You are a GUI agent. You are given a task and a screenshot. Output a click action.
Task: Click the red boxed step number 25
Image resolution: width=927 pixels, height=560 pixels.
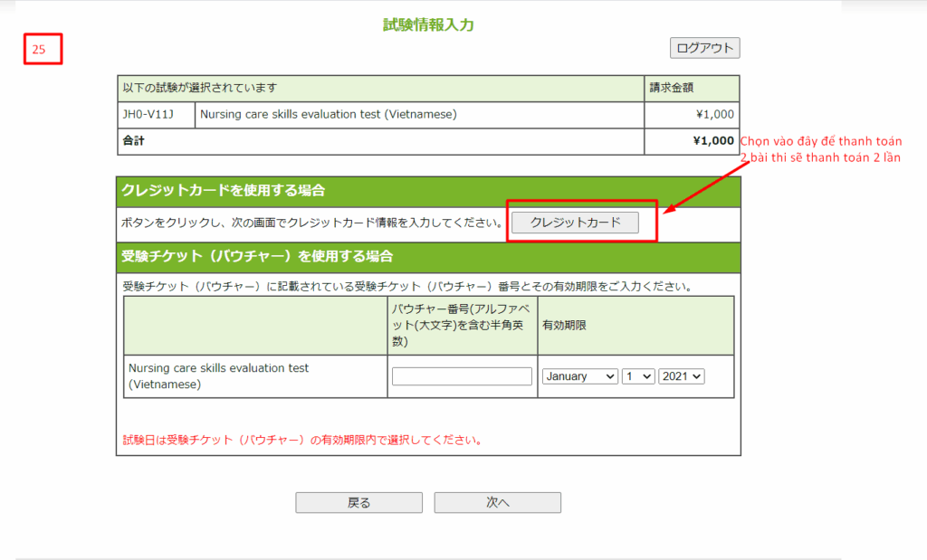[x=43, y=50]
